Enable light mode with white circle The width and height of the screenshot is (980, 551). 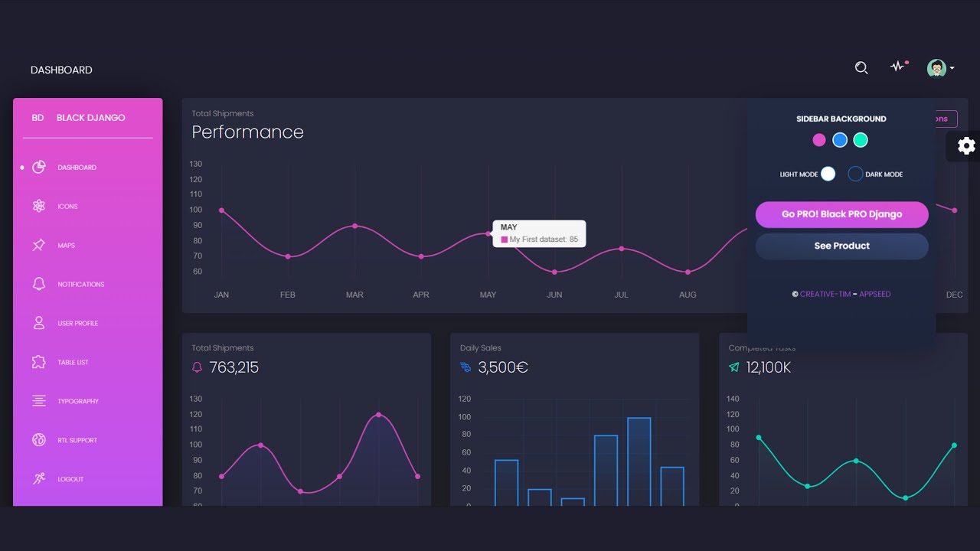coord(828,174)
